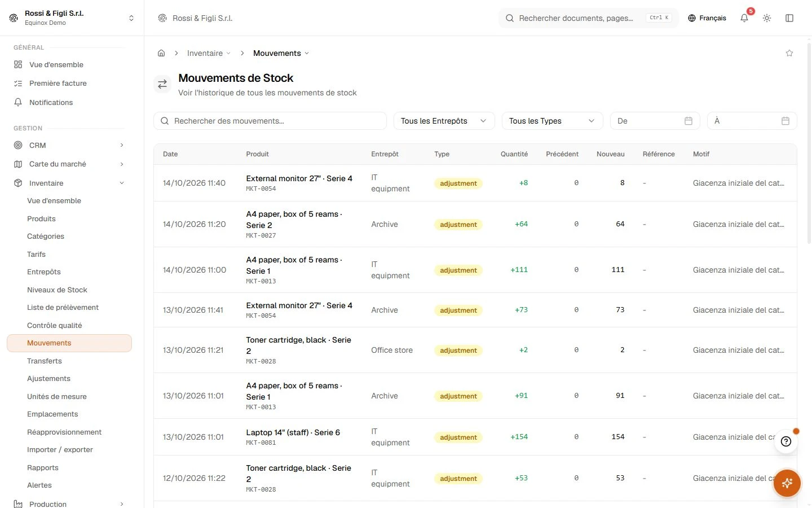Expand the Carte du marché section chevron
Viewport: 812px width, 508px height.
[122, 164]
